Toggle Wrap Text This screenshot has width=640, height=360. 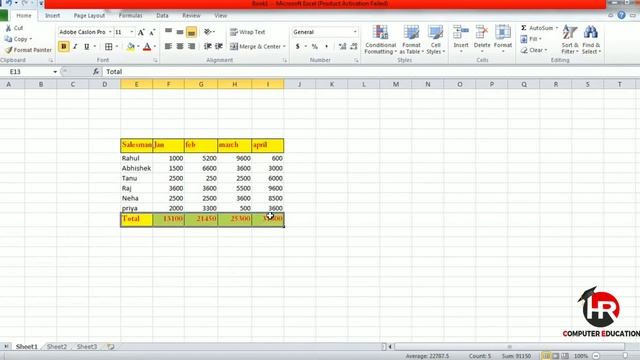(248, 32)
